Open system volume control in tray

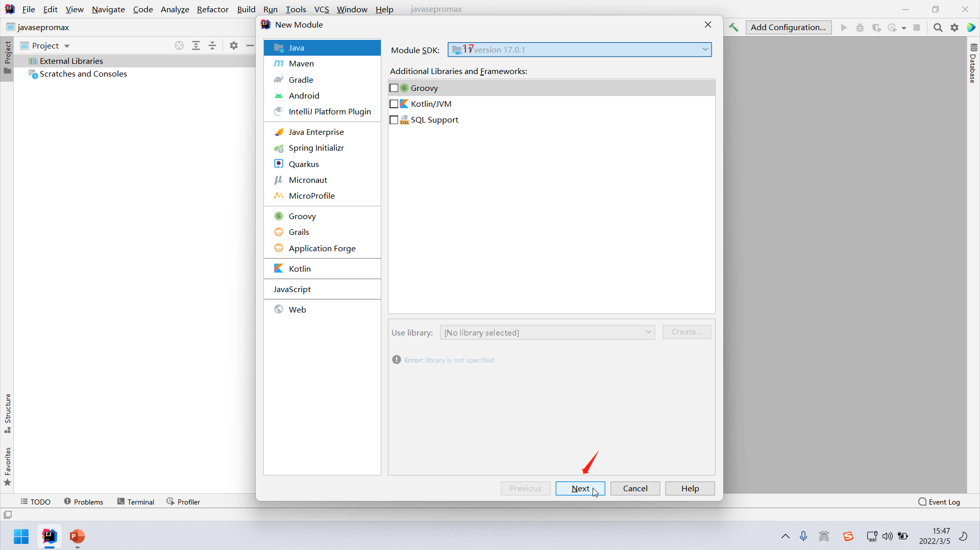click(888, 536)
